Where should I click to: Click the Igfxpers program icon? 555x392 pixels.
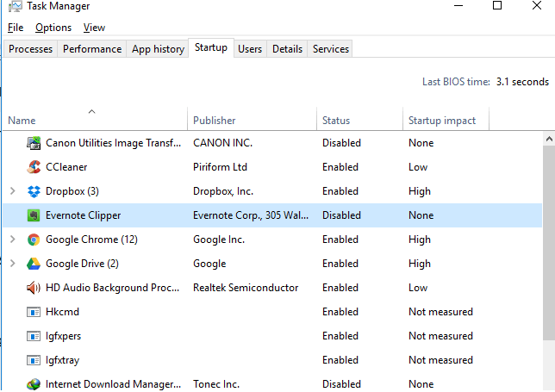pos(34,336)
